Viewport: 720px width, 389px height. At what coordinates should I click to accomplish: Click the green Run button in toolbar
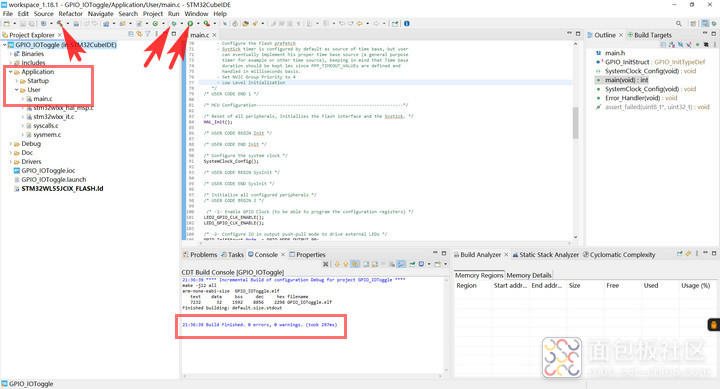pos(190,23)
